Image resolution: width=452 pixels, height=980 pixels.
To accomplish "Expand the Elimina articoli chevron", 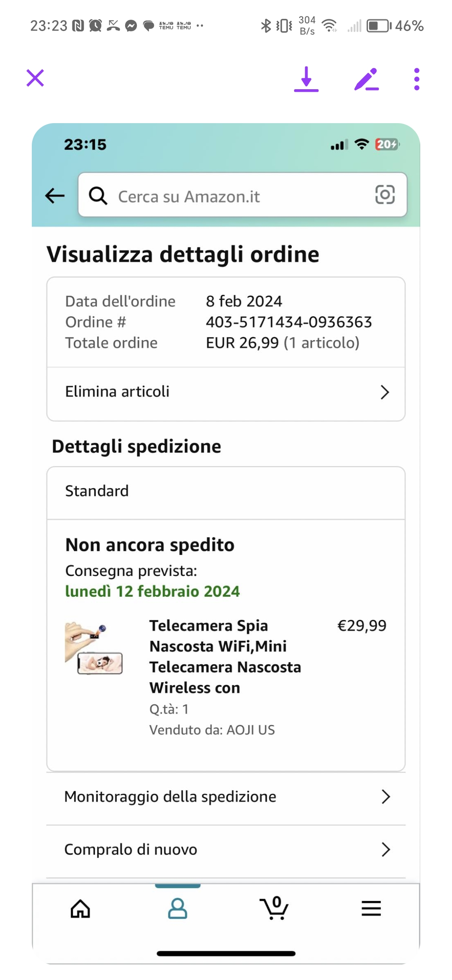I will [385, 392].
